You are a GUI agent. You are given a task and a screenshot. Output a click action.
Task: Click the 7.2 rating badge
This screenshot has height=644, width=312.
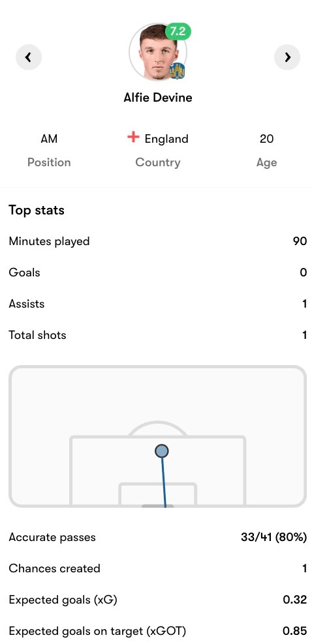click(178, 31)
